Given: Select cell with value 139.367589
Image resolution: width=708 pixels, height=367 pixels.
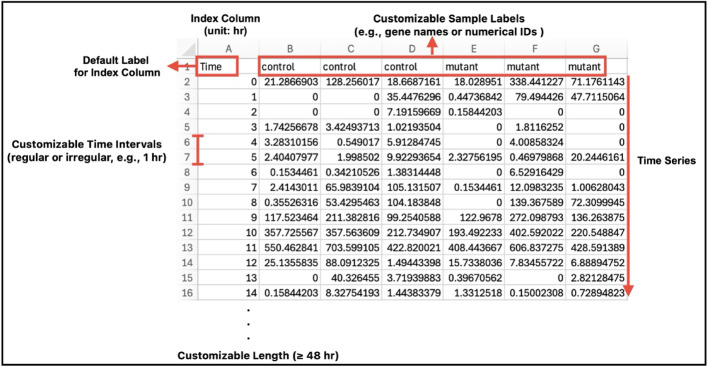Looking at the screenshot, I should [x=535, y=202].
